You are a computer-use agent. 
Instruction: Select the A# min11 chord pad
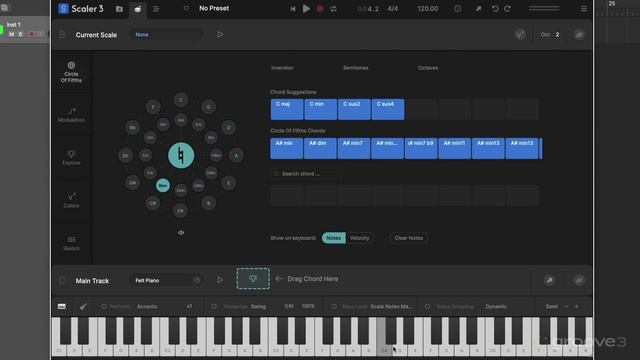pyautogui.click(x=454, y=148)
